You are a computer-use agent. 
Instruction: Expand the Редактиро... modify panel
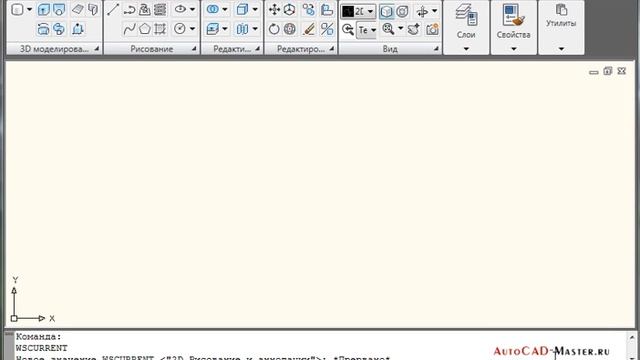click(x=332, y=49)
